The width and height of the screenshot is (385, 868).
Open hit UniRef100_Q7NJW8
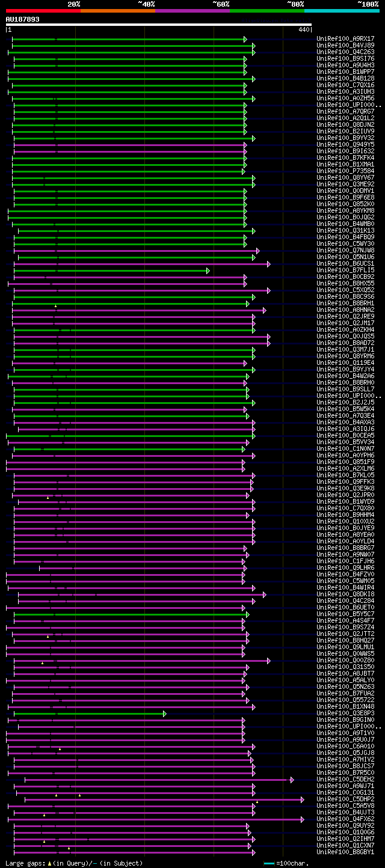(345, 251)
